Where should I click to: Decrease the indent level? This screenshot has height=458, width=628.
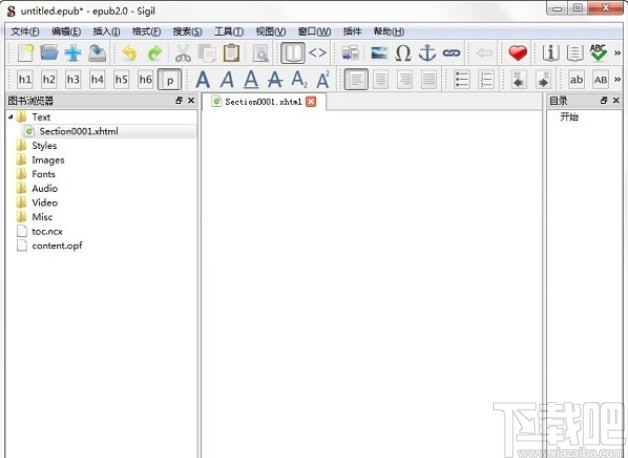point(519,79)
